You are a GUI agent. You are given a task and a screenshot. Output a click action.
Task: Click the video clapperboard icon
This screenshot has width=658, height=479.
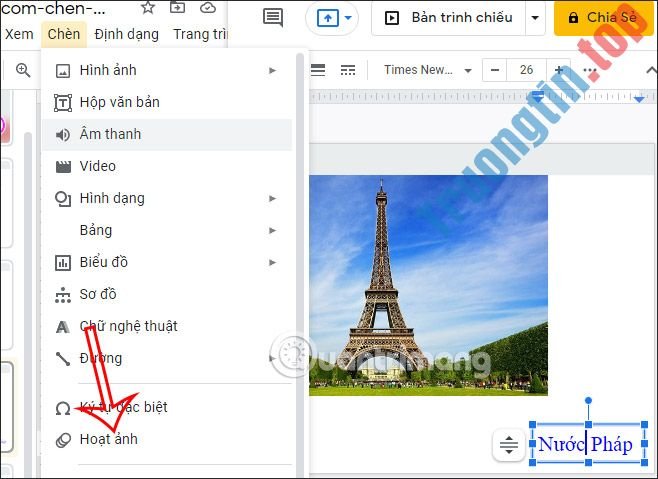(63, 167)
